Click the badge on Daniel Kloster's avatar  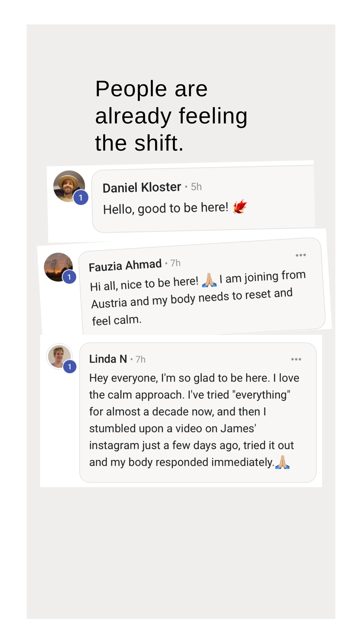pos(81,198)
